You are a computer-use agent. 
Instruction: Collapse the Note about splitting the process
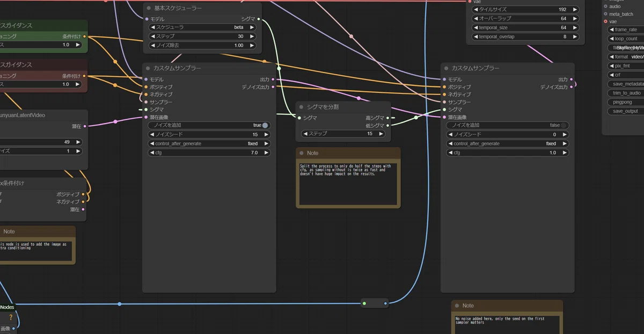(302, 154)
